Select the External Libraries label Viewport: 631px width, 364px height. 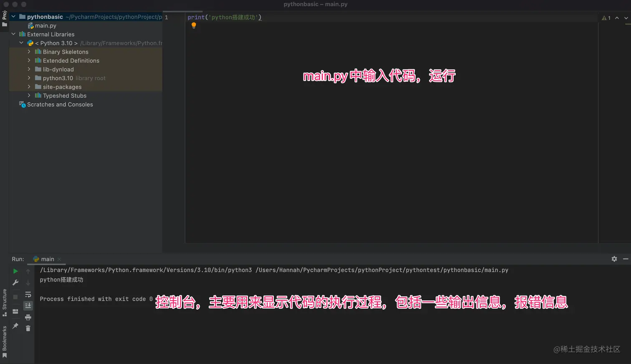pyautogui.click(x=51, y=34)
